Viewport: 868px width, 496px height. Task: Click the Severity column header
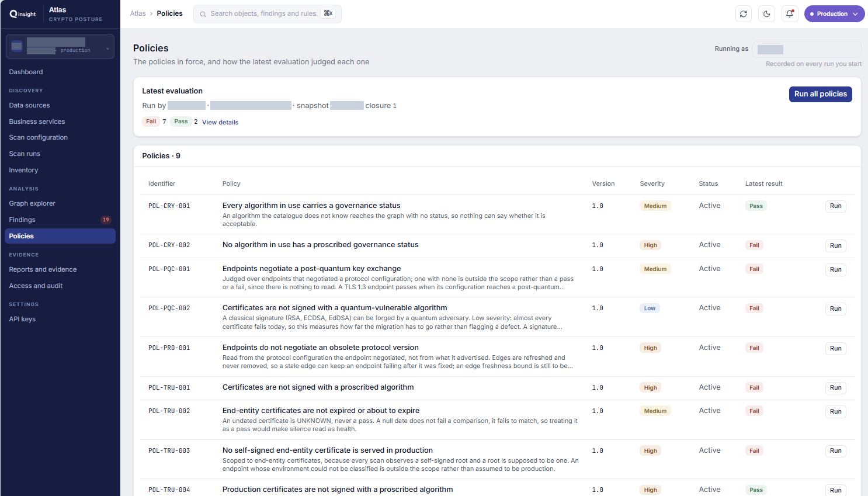(x=652, y=183)
